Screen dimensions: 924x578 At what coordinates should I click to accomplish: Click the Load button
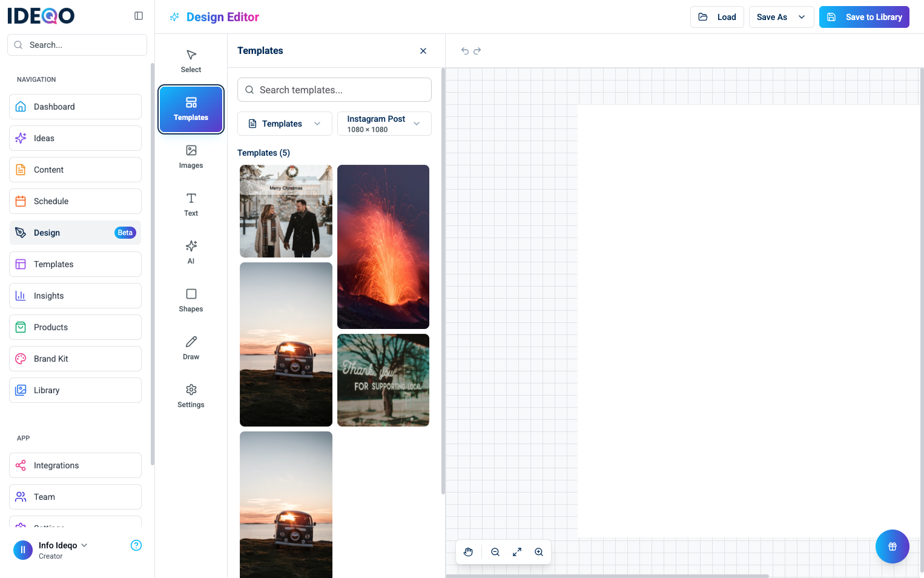pyautogui.click(x=717, y=17)
